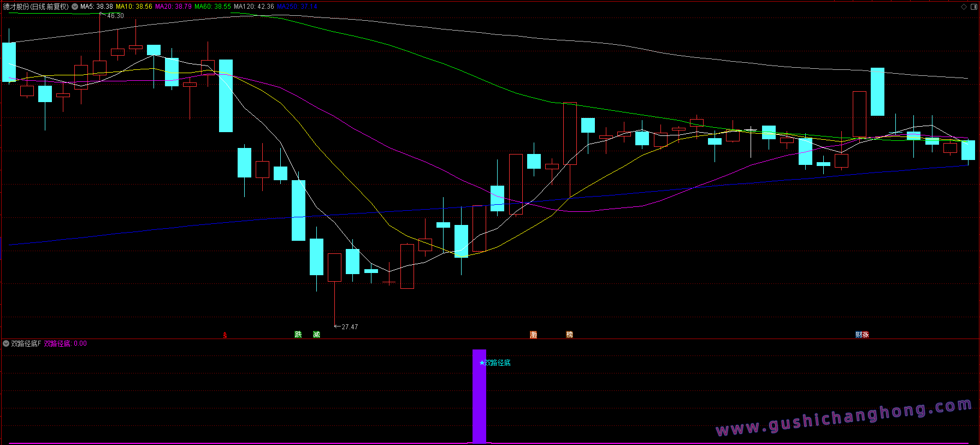Open the green 减 event marker
The image size is (980, 445).
(x=316, y=335)
